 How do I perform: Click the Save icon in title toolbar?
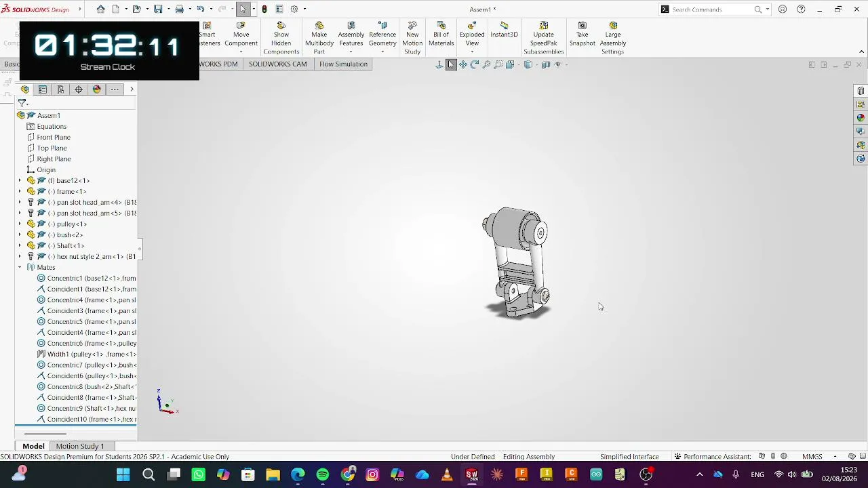158,9
